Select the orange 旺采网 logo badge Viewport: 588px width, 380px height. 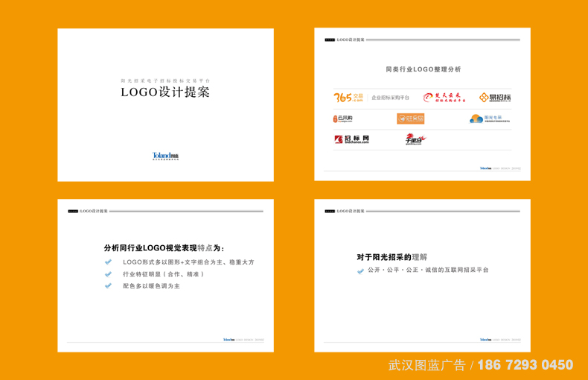(x=410, y=118)
